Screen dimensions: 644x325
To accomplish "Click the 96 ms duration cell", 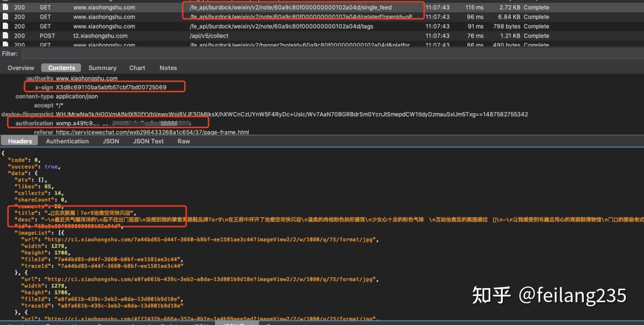I will 475,17.
